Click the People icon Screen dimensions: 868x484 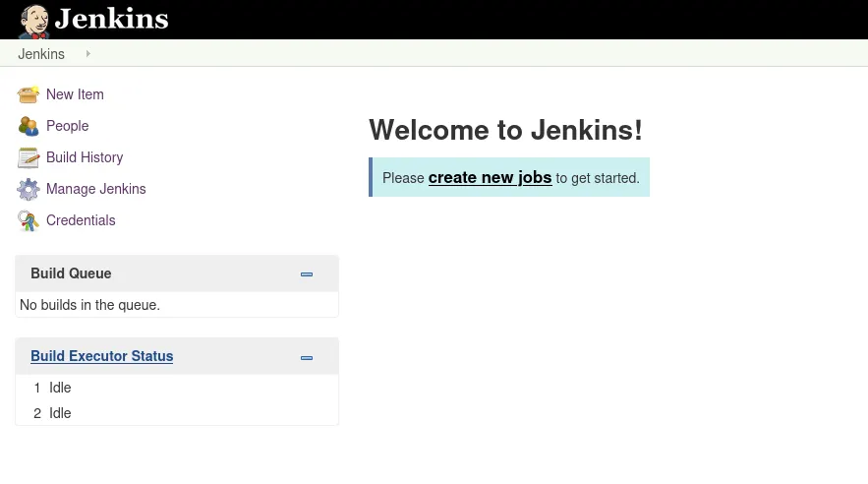click(29, 126)
